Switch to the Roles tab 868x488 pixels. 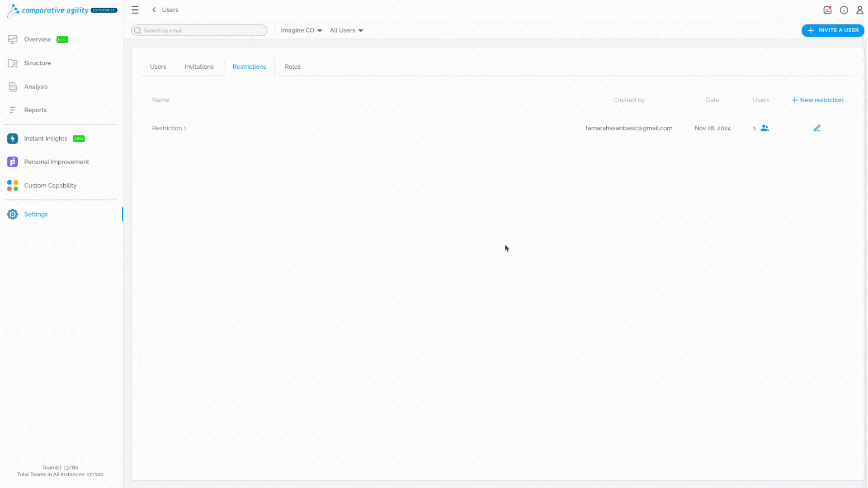[x=292, y=67]
